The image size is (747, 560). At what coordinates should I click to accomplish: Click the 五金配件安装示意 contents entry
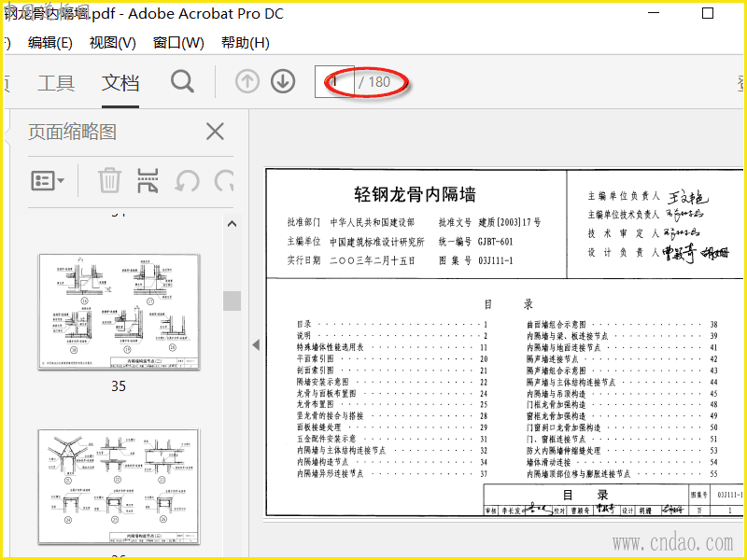click(x=326, y=439)
